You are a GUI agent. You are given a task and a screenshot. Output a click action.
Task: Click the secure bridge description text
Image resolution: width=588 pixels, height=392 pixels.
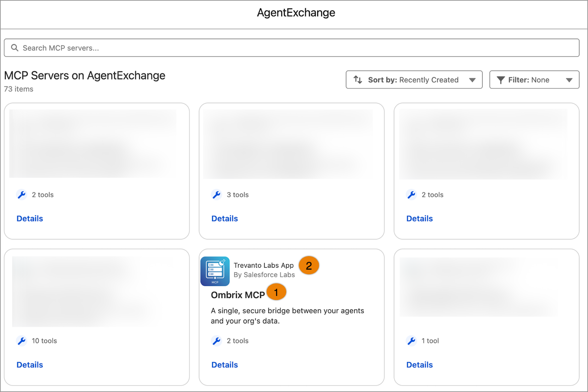[x=287, y=316]
